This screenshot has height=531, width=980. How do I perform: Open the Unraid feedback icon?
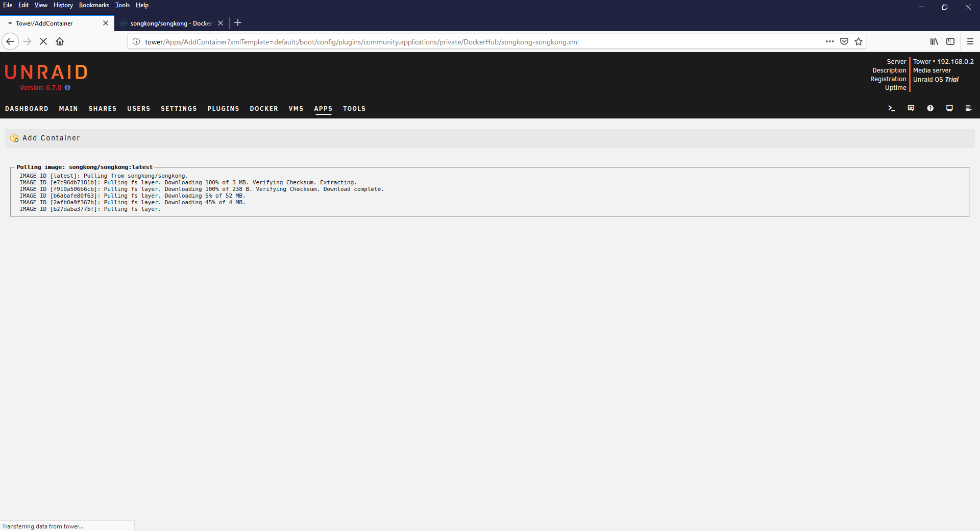tap(911, 108)
